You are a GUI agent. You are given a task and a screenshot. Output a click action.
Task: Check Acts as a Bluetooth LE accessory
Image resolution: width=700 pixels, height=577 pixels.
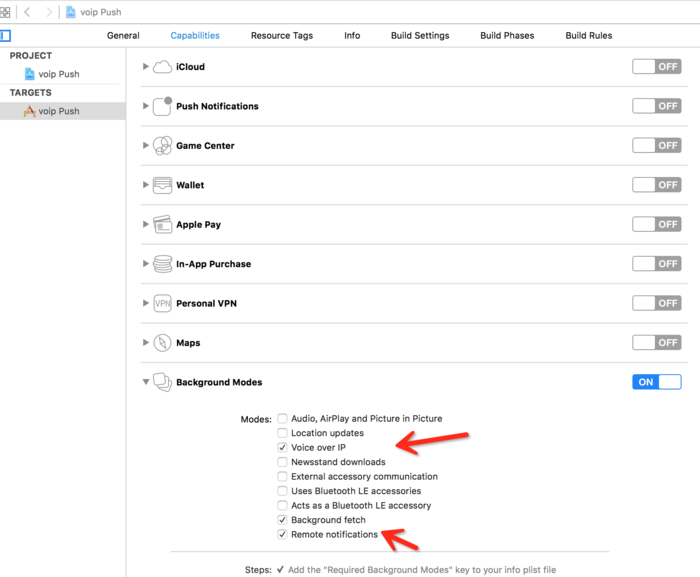tap(282, 505)
